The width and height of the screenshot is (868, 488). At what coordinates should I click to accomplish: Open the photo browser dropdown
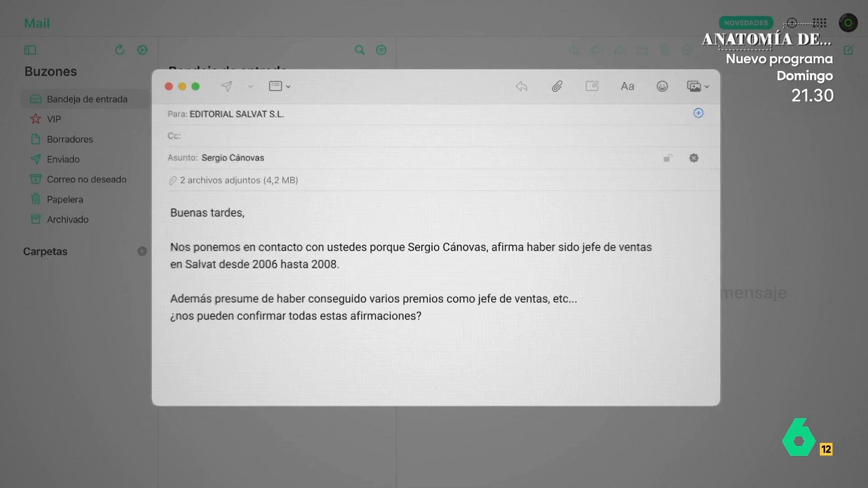(x=698, y=86)
